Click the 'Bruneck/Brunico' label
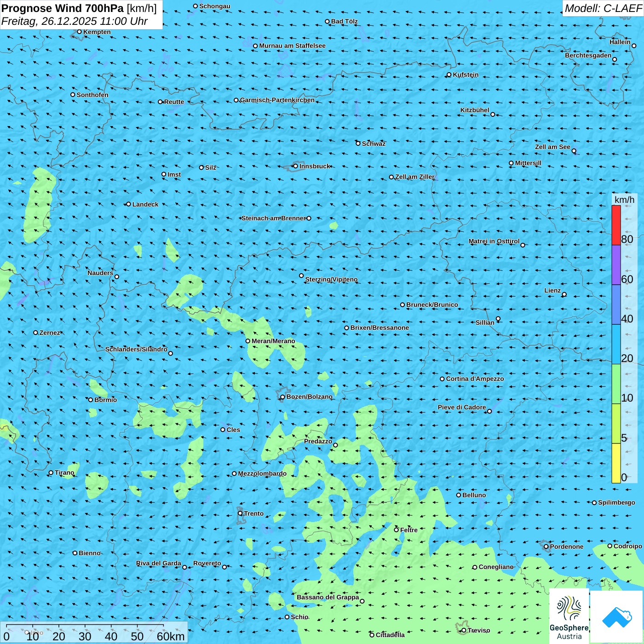 (432, 305)
